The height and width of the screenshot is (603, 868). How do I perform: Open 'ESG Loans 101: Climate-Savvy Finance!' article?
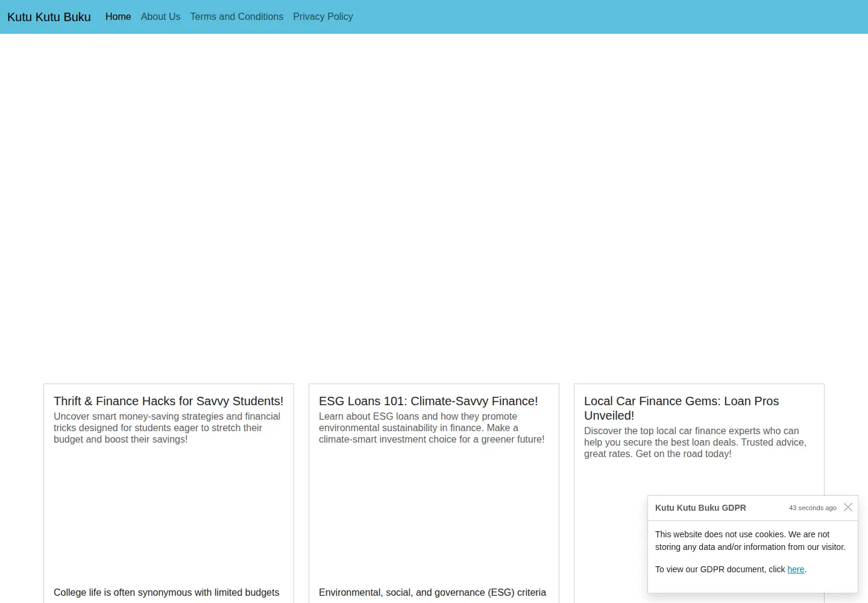428,401
